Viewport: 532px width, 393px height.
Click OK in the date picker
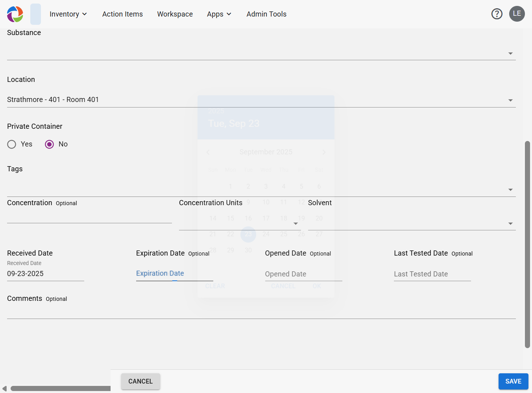coord(317,286)
